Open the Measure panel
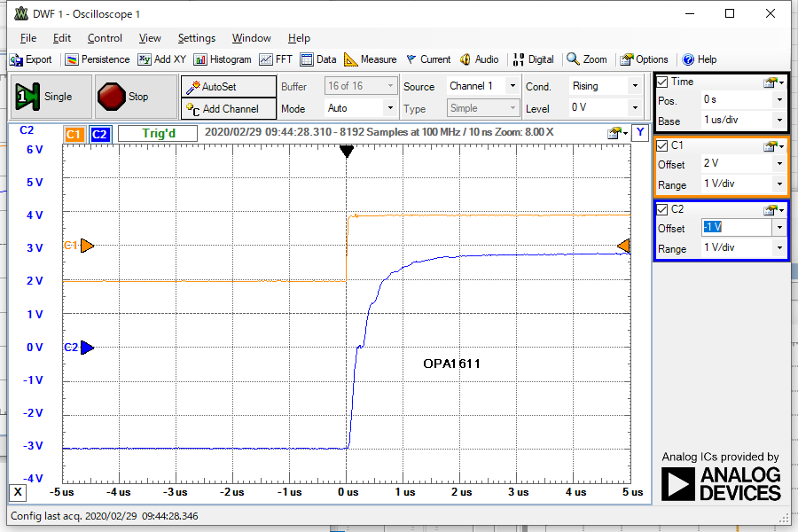This screenshot has height=532, width=798. pos(371,59)
